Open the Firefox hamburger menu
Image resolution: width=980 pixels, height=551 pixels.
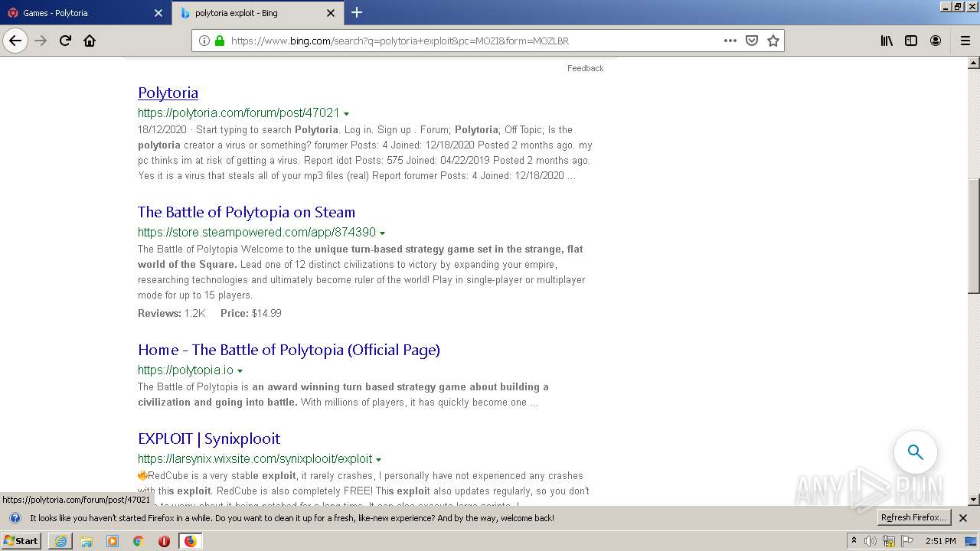click(x=965, y=41)
